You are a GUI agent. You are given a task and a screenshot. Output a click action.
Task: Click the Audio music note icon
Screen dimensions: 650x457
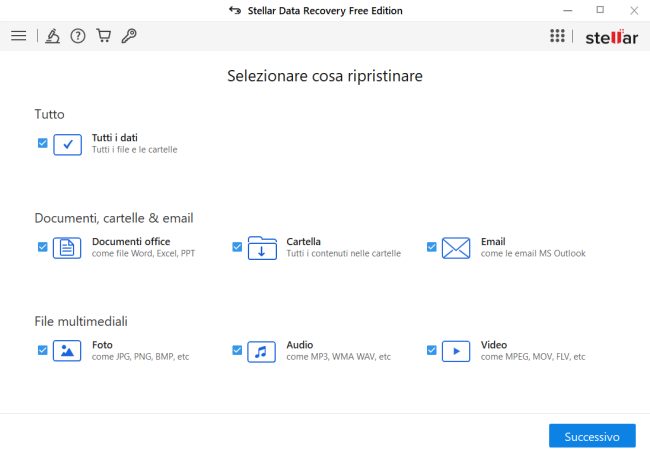(x=262, y=352)
